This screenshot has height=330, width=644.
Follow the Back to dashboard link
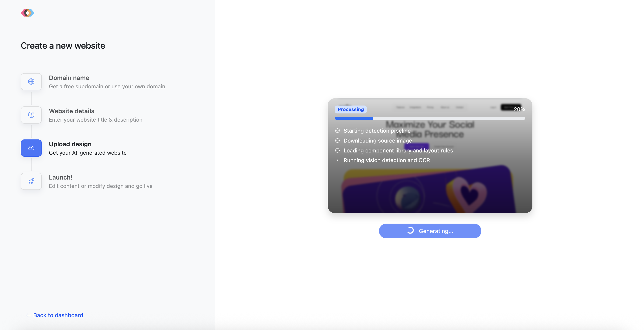tap(55, 315)
